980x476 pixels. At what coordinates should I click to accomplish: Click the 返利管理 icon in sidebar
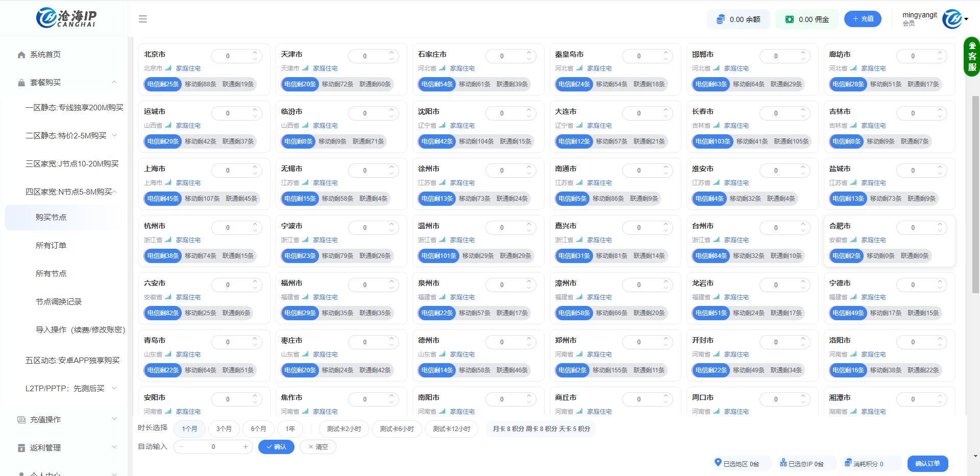(21, 447)
